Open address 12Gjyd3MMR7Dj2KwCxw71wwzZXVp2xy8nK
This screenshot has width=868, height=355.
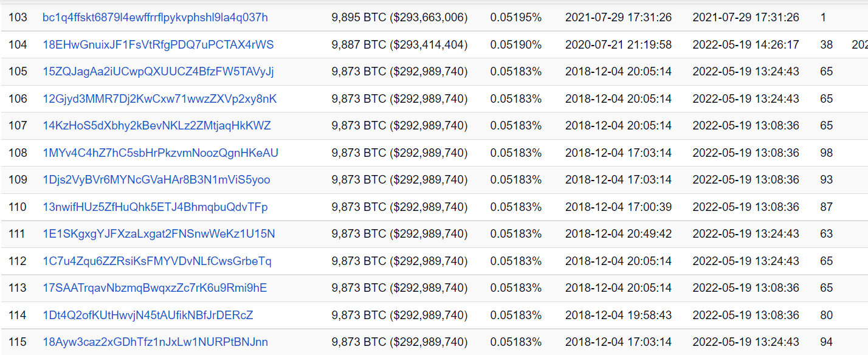(160, 98)
